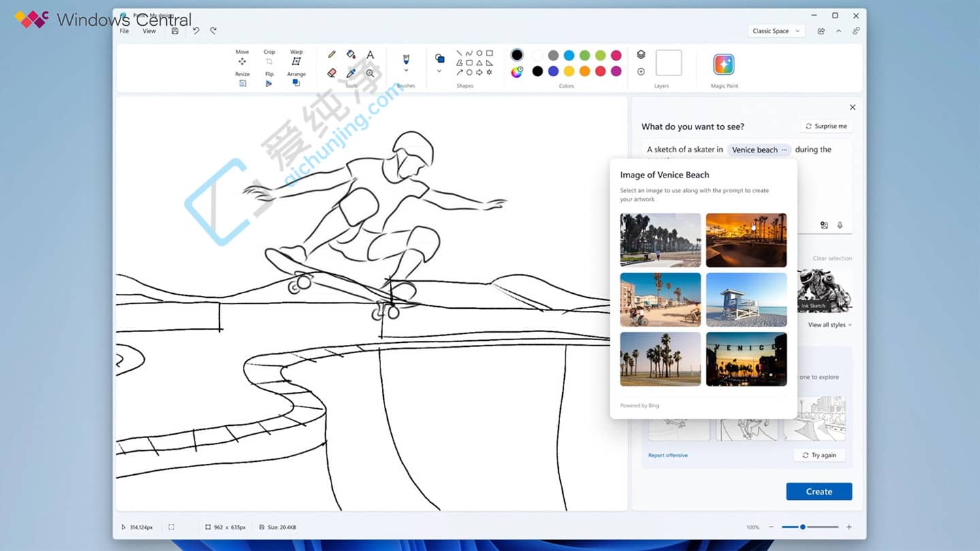Select the Magnifier zoom tool

pos(370,73)
